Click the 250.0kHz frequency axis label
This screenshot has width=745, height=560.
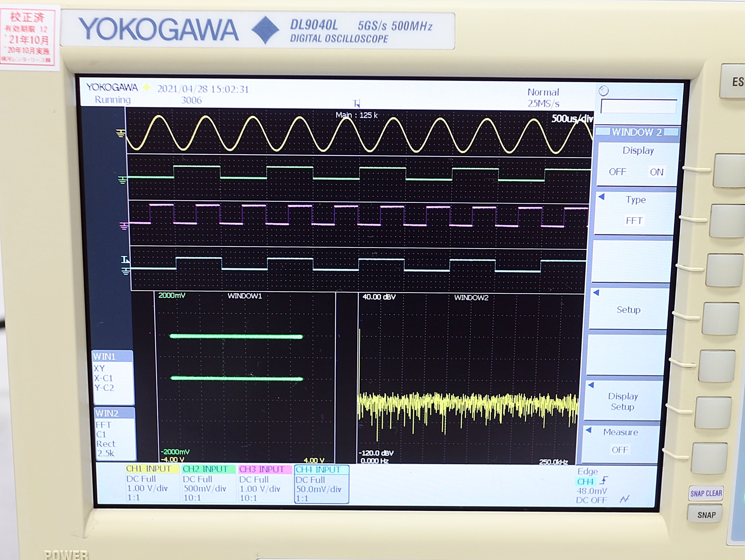click(x=554, y=462)
